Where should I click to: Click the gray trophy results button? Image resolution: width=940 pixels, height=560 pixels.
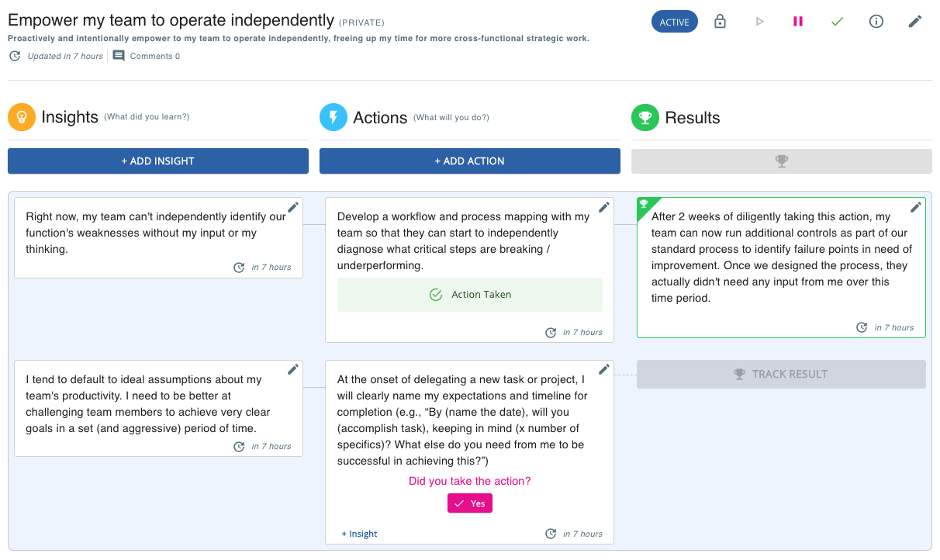[x=781, y=161]
